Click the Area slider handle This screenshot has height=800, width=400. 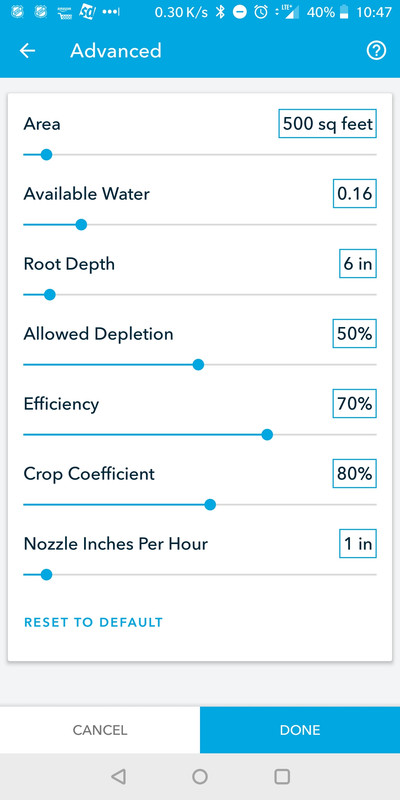tap(46, 155)
